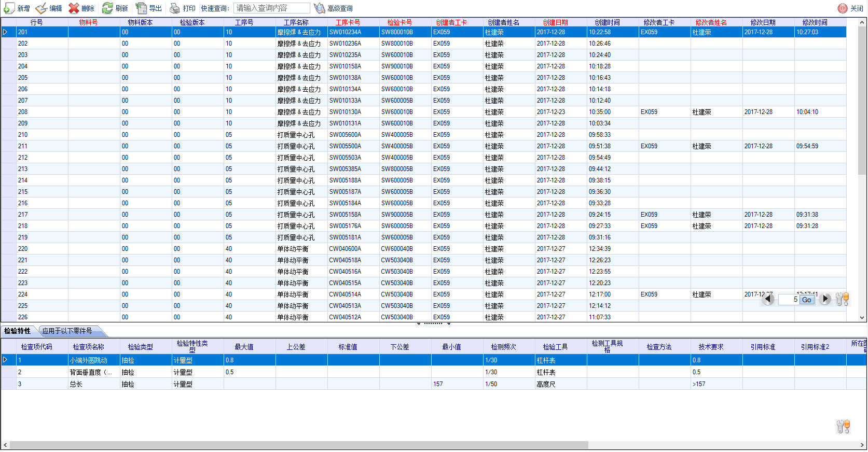868x452 pixels.
Task: Click the lower horizontal scrollbar thumb
Action: [x=299, y=445]
